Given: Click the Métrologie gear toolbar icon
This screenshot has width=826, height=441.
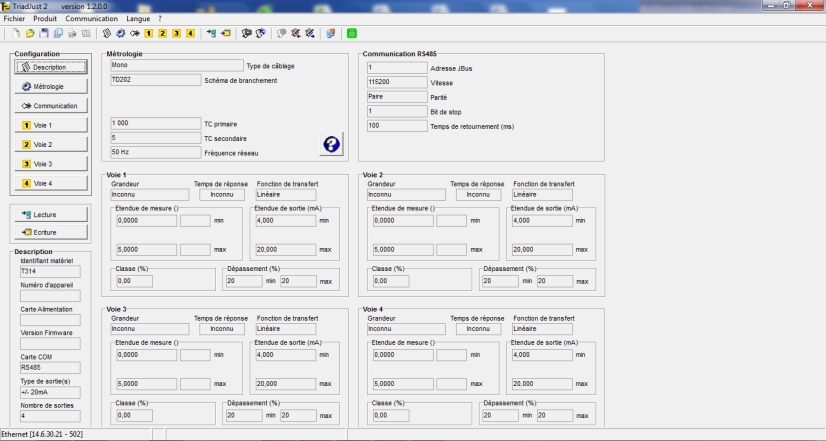Looking at the screenshot, I should pos(121,33).
